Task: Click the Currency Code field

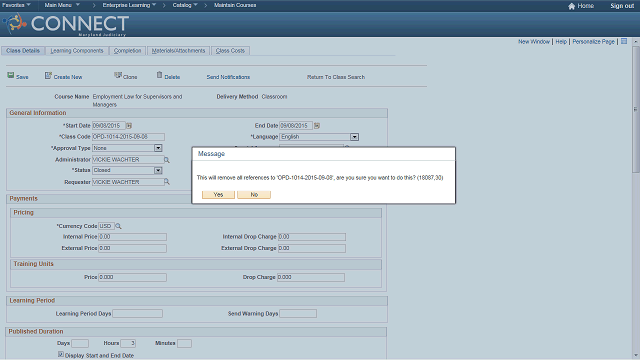Action: coord(106,226)
